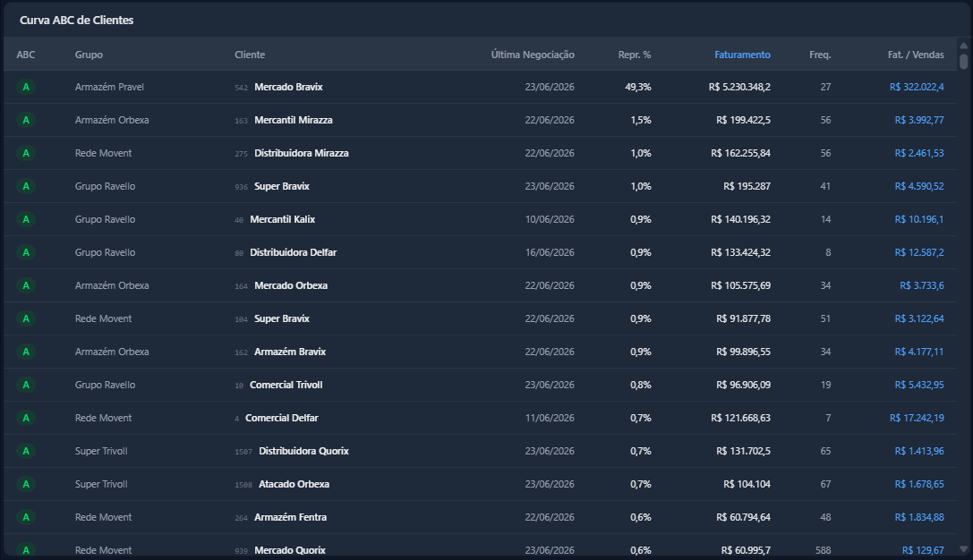Open the R$ 17.242,19 value link
Viewport: 973px width, 560px height.
917,418
